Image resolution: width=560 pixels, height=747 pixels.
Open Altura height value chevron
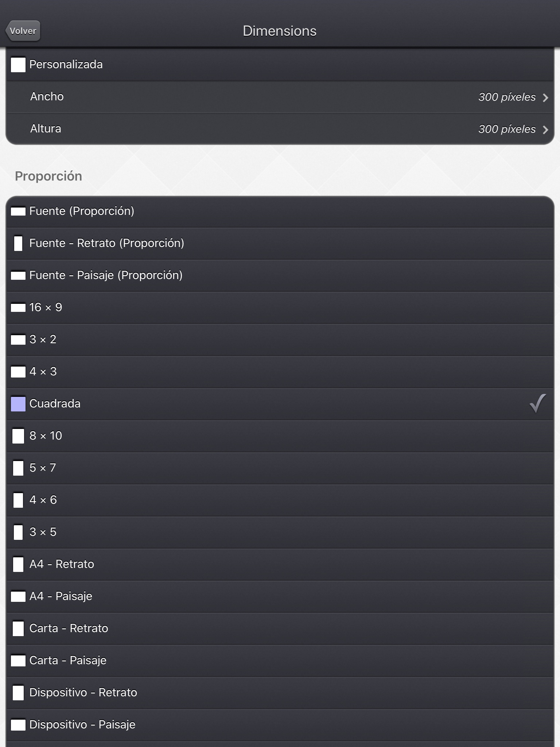click(x=545, y=129)
